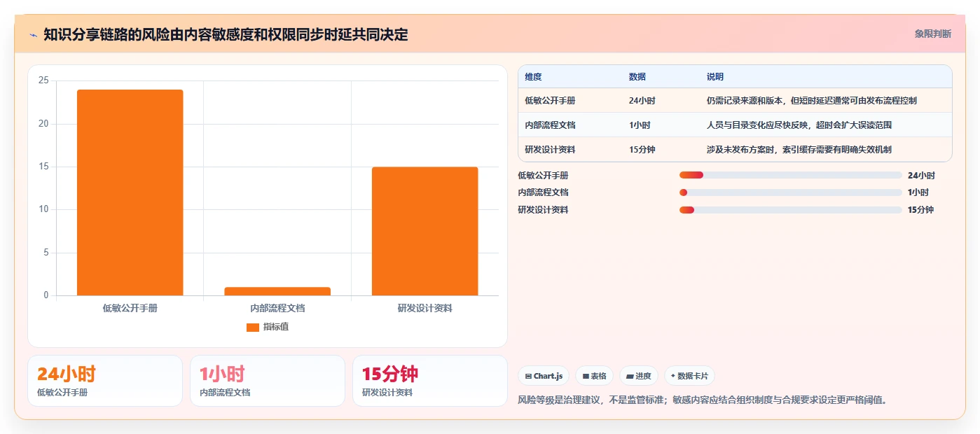This screenshot has height=434, width=980.
Task: Click the orange 指标值 legend color box
Action: [x=253, y=327]
